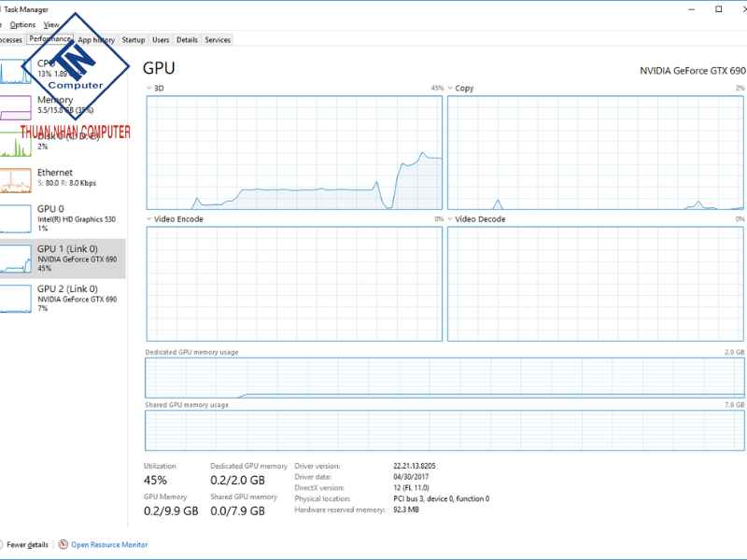Select Ethernet in the performance sidebar

coord(56,177)
